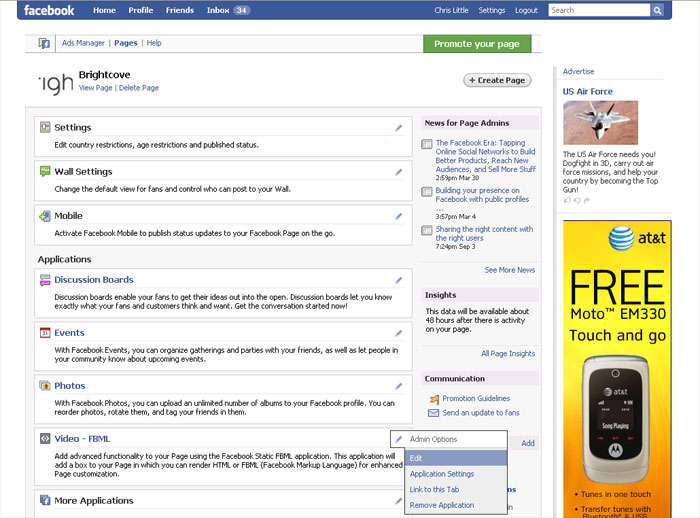The height and width of the screenshot is (518, 700).
Task: Click the news icon beside The Facebook Era
Action: click(x=427, y=144)
